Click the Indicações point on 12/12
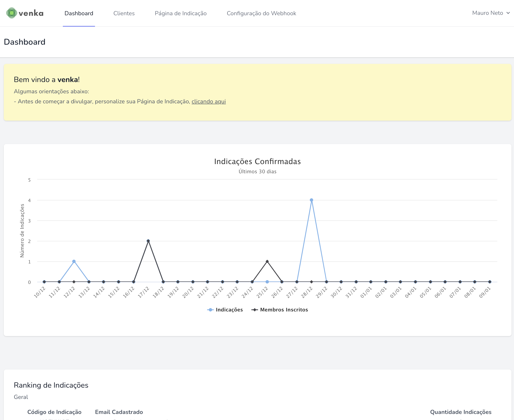Image resolution: width=514 pixels, height=420 pixels. point(74,262)
